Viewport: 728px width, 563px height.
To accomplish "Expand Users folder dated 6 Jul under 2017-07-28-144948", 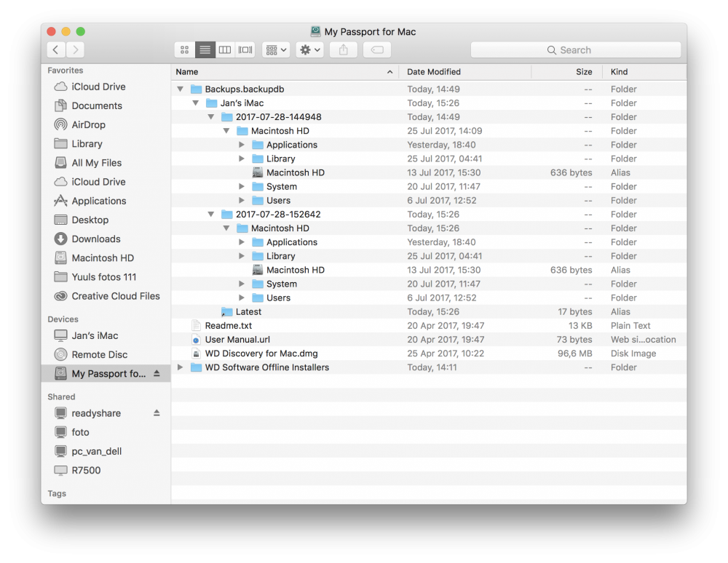I will coord(242,200).
